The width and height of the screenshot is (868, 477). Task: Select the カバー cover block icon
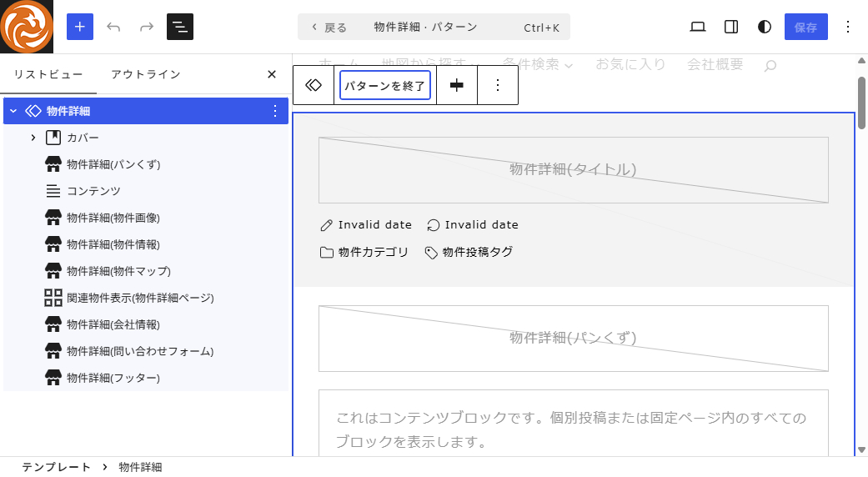coord(53,138)
